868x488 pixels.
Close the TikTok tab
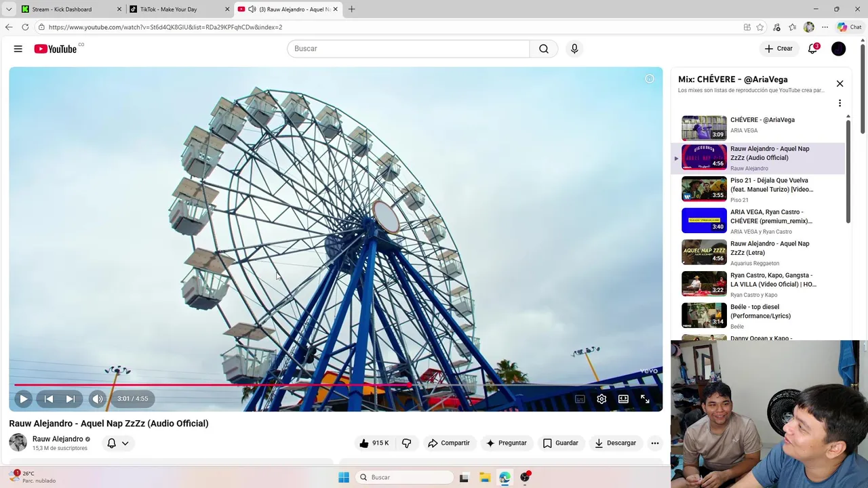[x=227, y=9]
